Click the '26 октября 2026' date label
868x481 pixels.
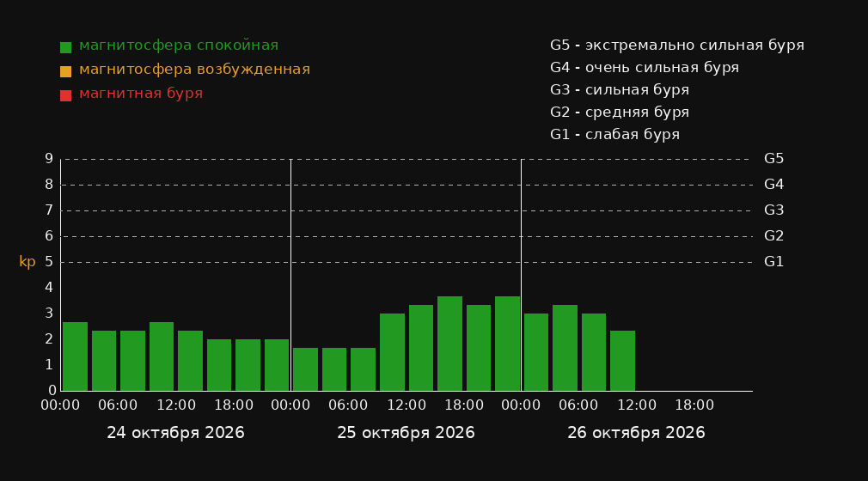636,433
